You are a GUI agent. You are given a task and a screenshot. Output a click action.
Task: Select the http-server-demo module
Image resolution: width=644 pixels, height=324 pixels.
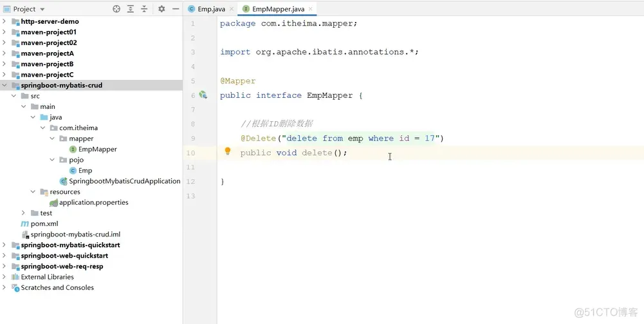[50, 21]
